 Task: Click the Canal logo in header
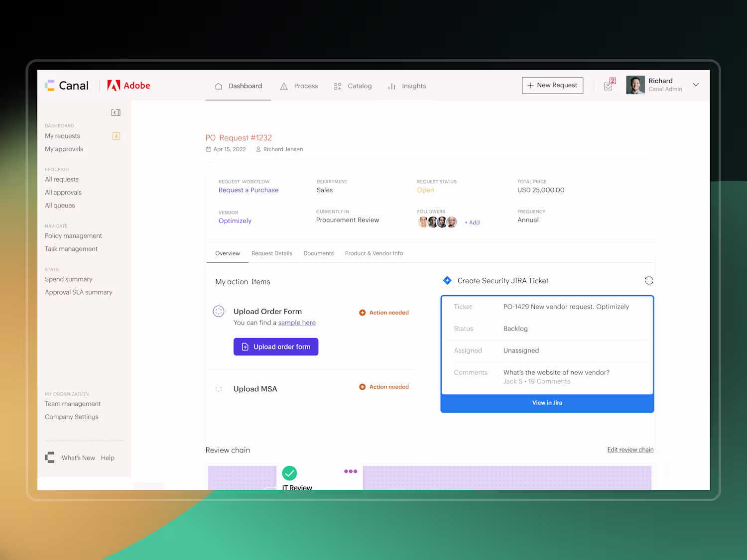pyautogui.click(x=67, y=86)
